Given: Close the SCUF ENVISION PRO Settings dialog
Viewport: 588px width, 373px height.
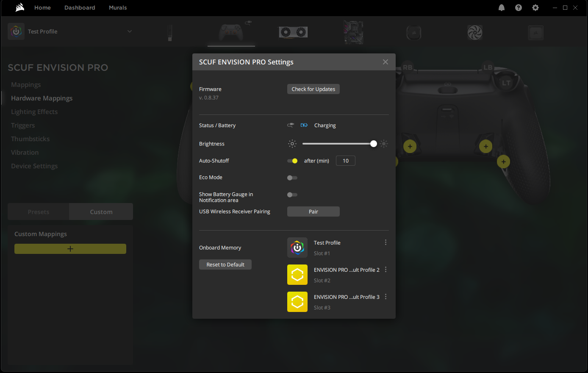Looking at the screenshot, I should click(x=385, y=62).
